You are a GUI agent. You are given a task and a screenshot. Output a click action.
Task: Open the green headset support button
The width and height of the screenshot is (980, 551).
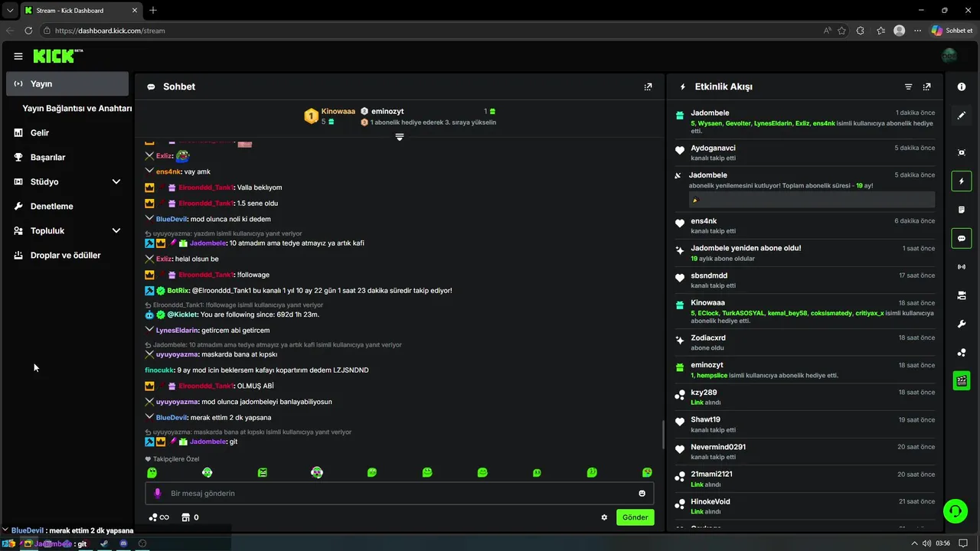pos(955,510)
